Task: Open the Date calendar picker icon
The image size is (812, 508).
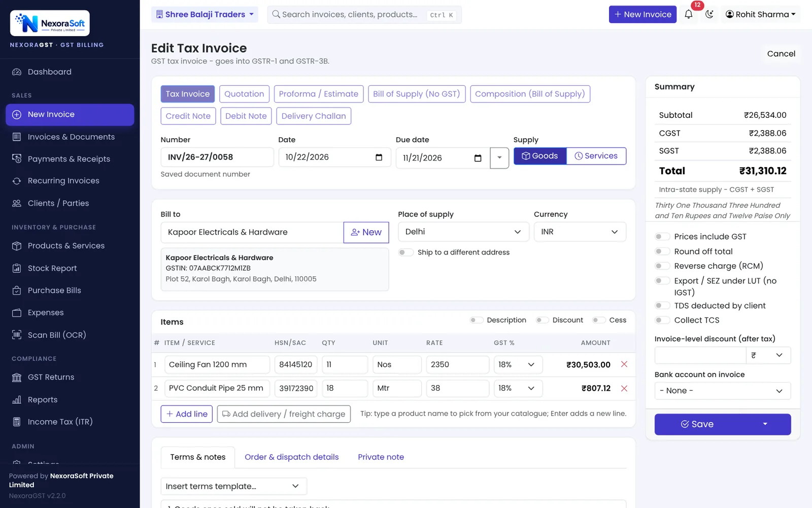Action: coord(379,157)
